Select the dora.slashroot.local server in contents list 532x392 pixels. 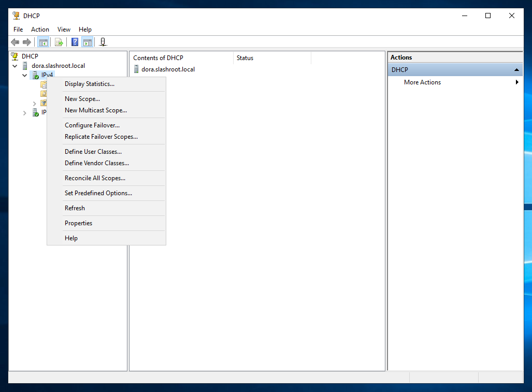pyautogui.click(x=167, y=69)
